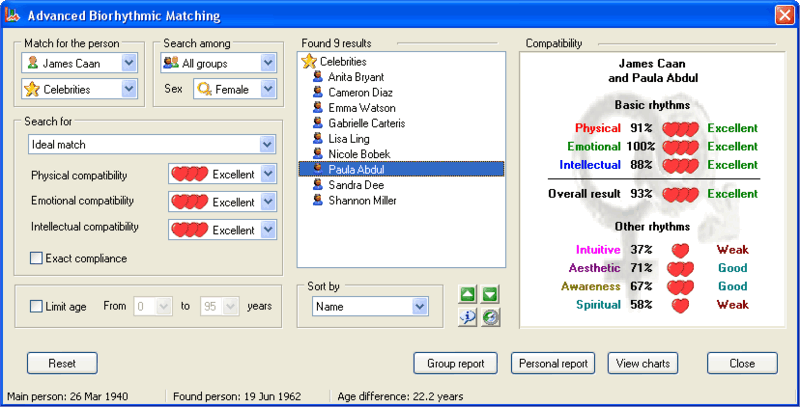This screenshot has height=407, width=800.
Task: Click the James Caan and Paula Abdul heading
Action: (653, 71)
